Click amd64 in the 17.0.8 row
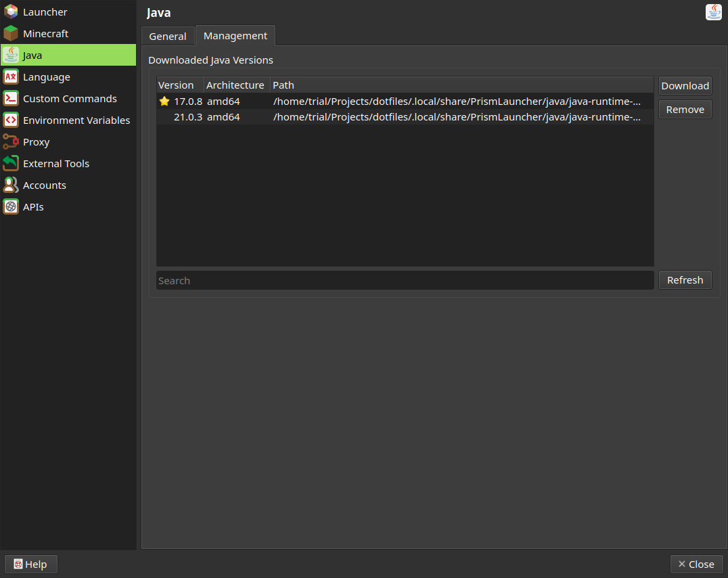 click(x=223, y=102)
